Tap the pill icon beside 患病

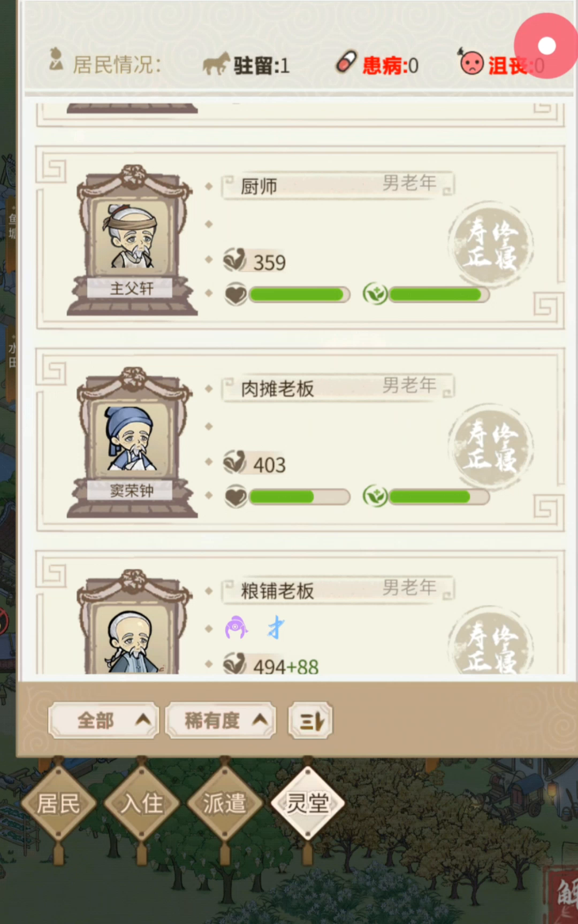pyautogui.click(x=346, y=61)
